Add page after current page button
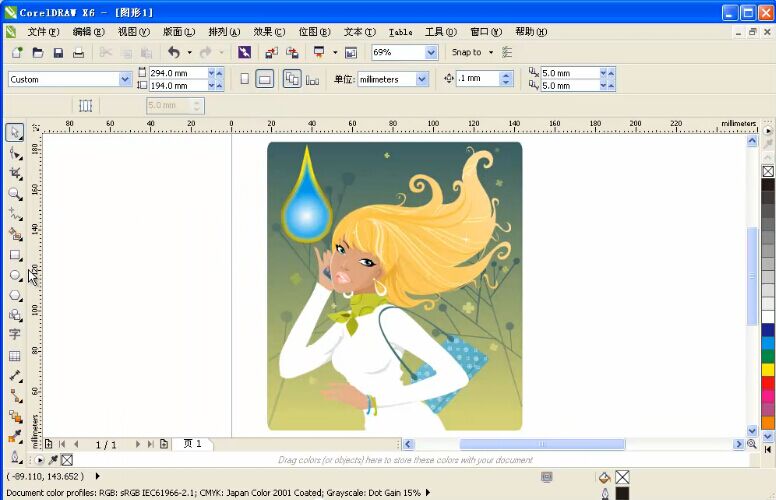 point(164,444)
